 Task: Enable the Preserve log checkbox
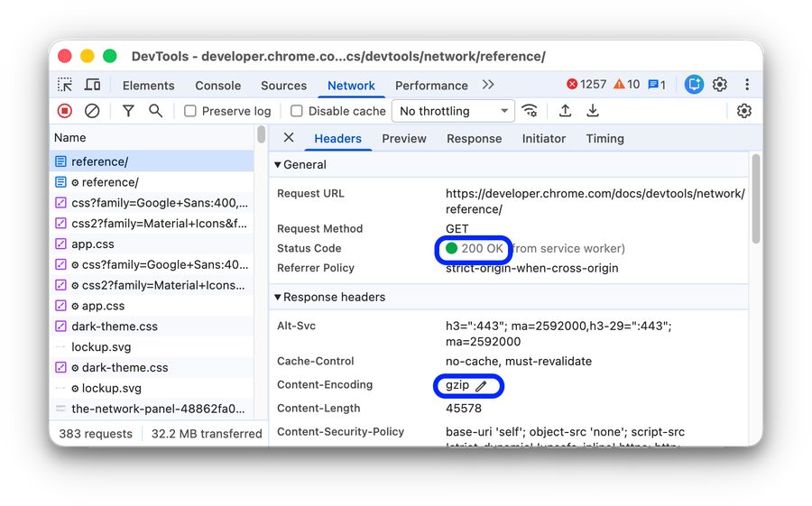pos(190,111)
